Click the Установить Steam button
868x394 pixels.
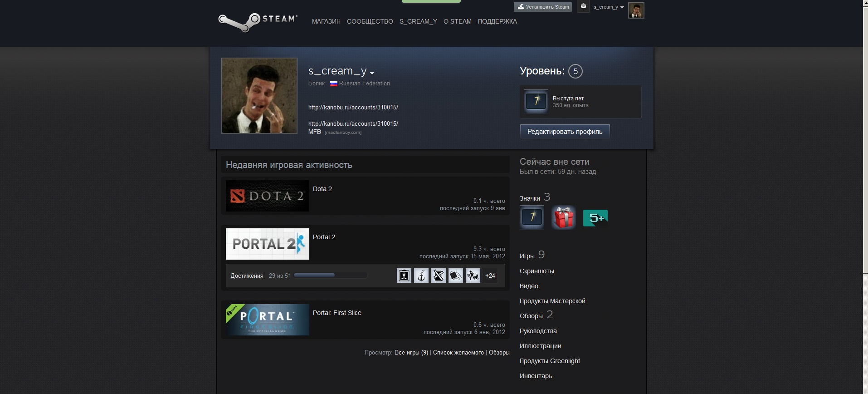tap(543, 7)
